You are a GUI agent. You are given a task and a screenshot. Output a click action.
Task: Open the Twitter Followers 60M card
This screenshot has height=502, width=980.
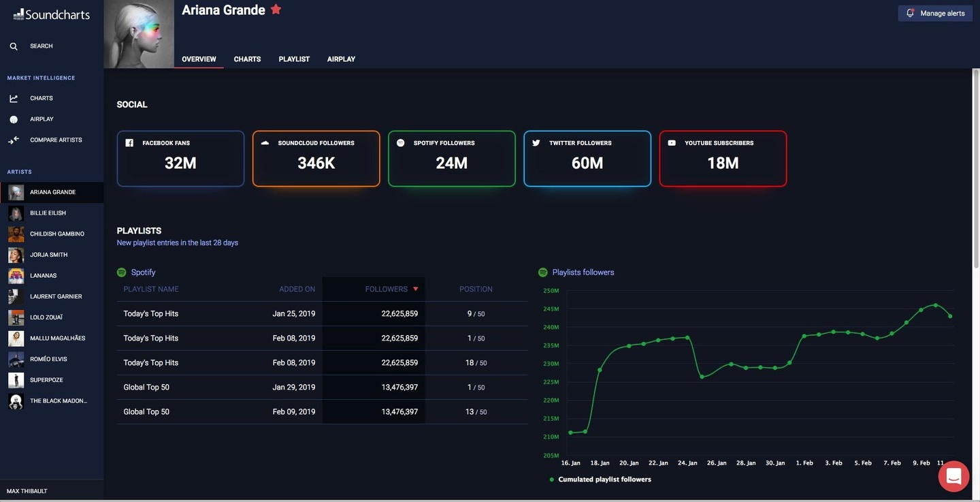tap(587, 159)
